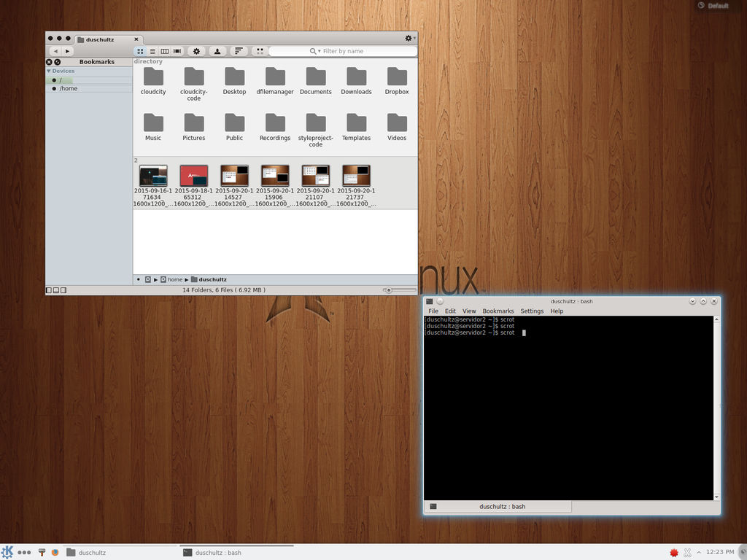Select the /home device
Screen dimensions: 747x560
click(89, 88)
